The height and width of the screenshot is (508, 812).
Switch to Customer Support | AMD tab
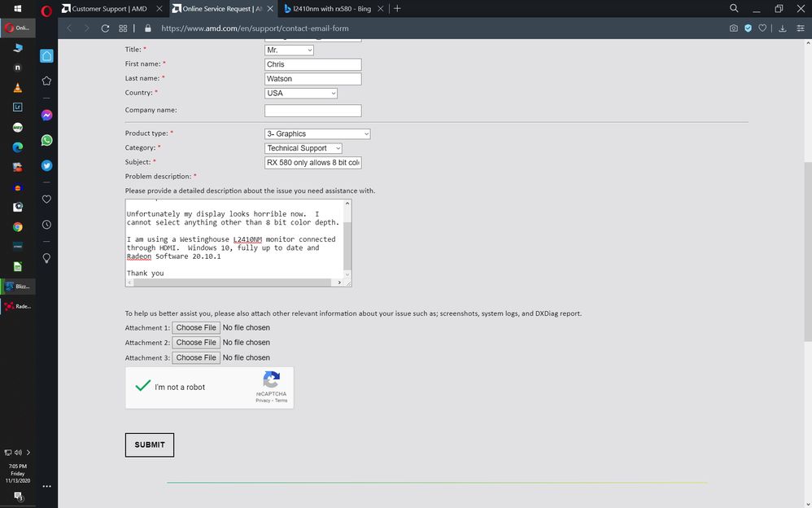108,9
